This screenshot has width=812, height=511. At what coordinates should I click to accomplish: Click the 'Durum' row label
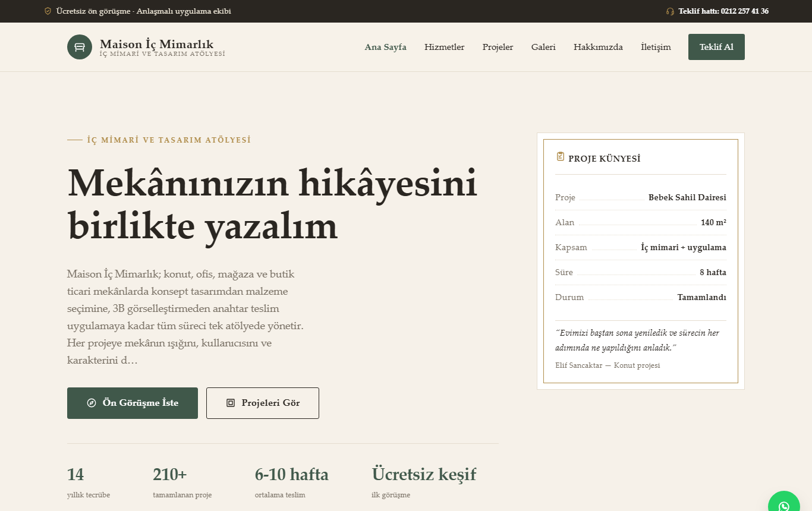pyautogui.click(x=569, y=297)
